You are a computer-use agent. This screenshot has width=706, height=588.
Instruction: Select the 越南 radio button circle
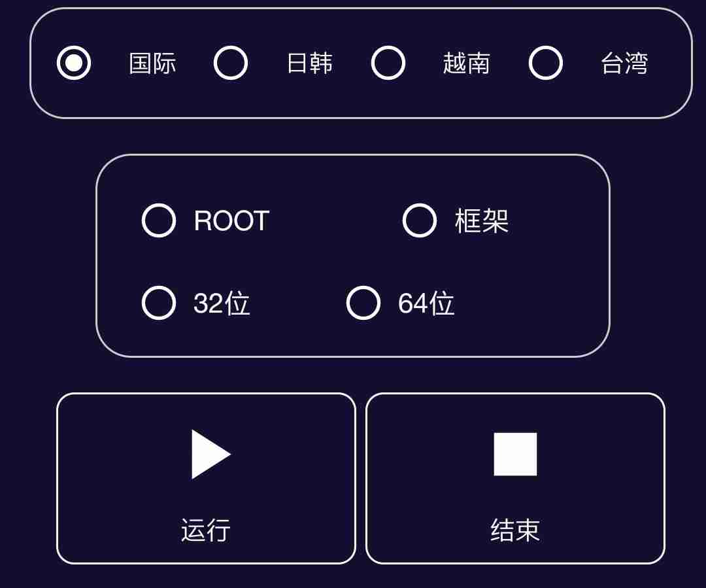pyautogui.click(x=388, y=63)
